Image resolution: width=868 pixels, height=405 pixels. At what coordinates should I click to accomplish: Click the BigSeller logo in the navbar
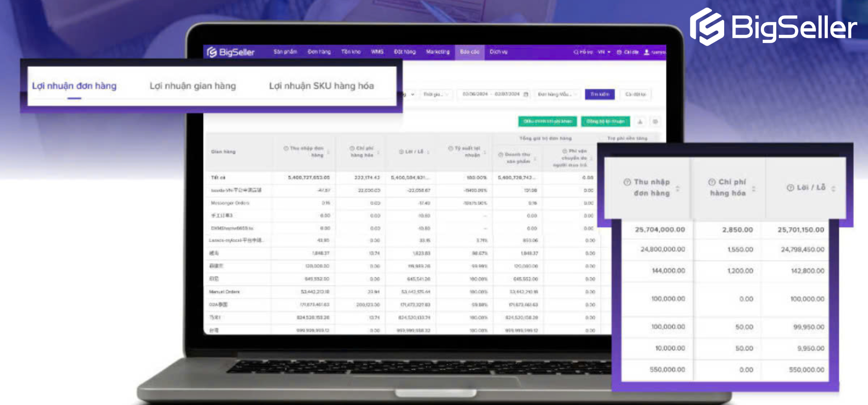point(231,52)
